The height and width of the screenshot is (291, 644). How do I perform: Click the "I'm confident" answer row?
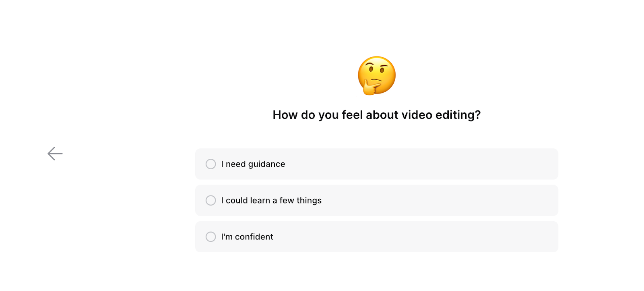[x=376, y=237]
